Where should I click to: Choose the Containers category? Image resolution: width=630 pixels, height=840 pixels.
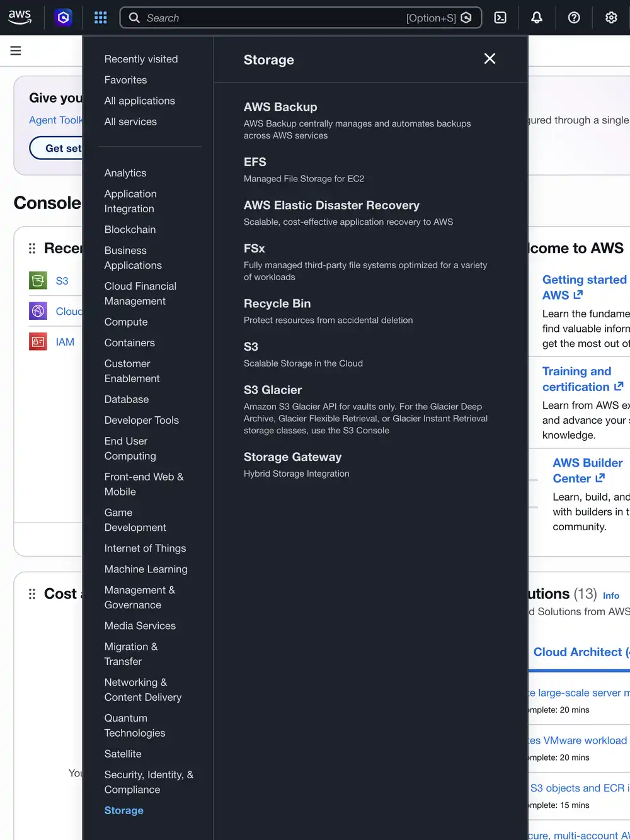coord(129,343)
